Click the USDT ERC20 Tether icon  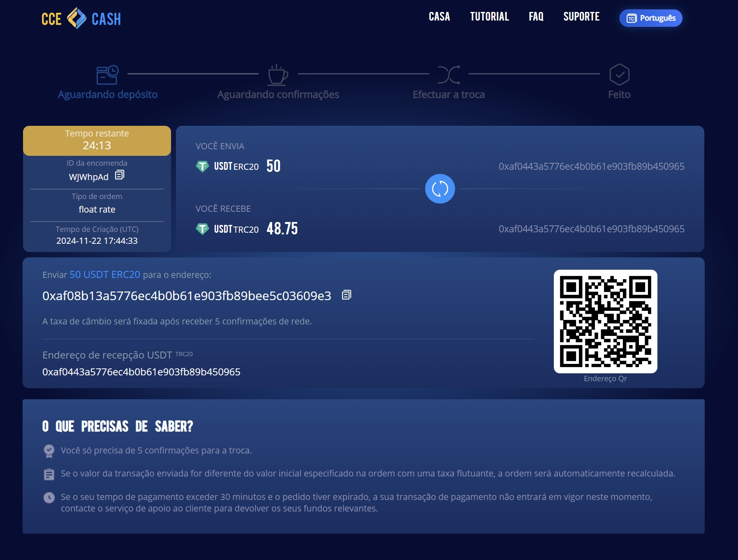[202, 166]
